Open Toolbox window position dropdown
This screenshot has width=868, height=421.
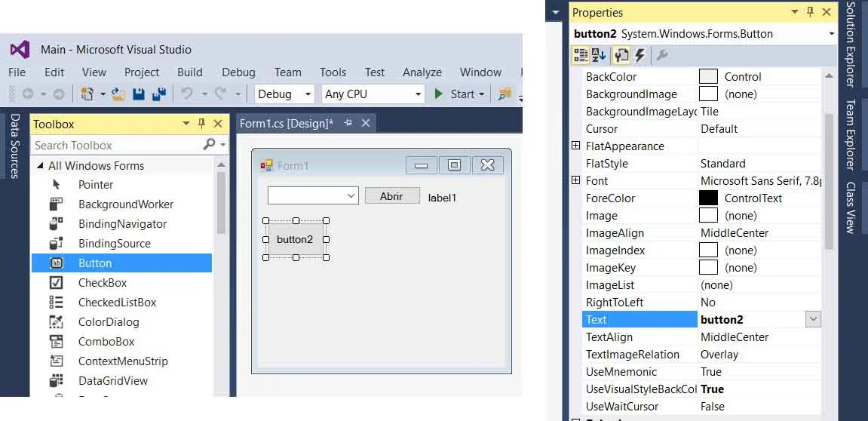pyautogui.click(x=186, y=124)
